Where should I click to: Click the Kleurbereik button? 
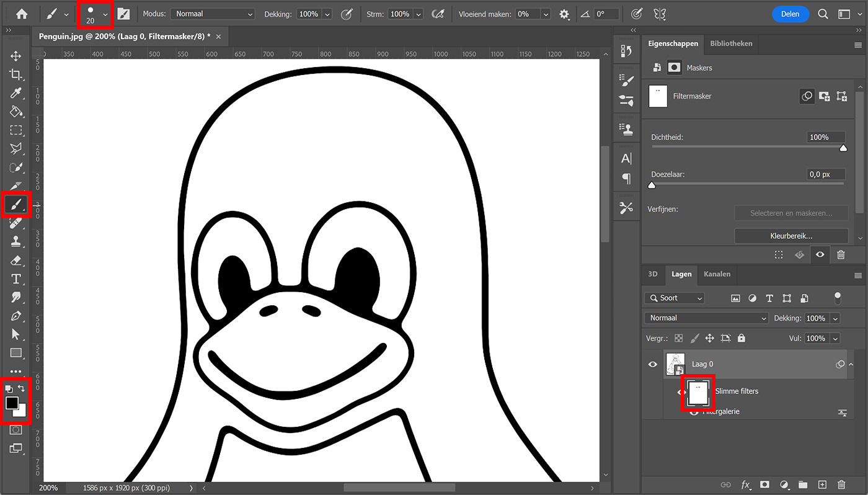(x=791, y=236)
